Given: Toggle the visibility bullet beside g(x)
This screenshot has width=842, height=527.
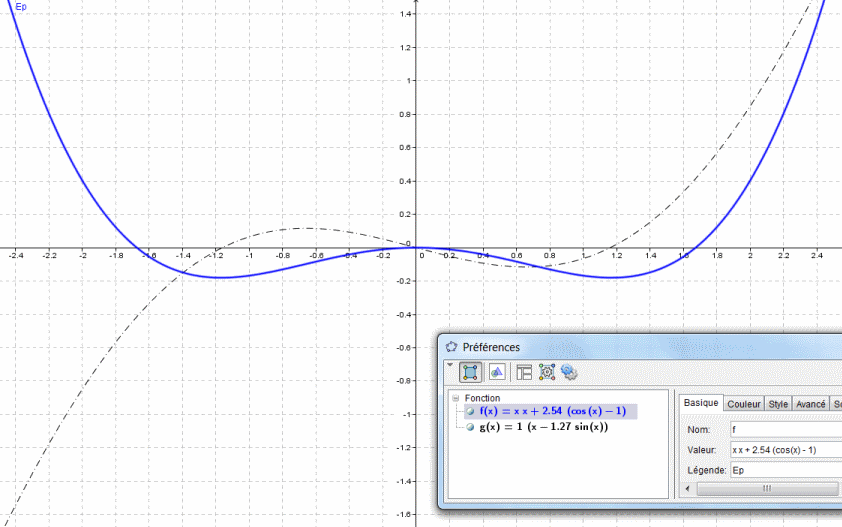Looking at the screenshot, I should tap(470, 427).
